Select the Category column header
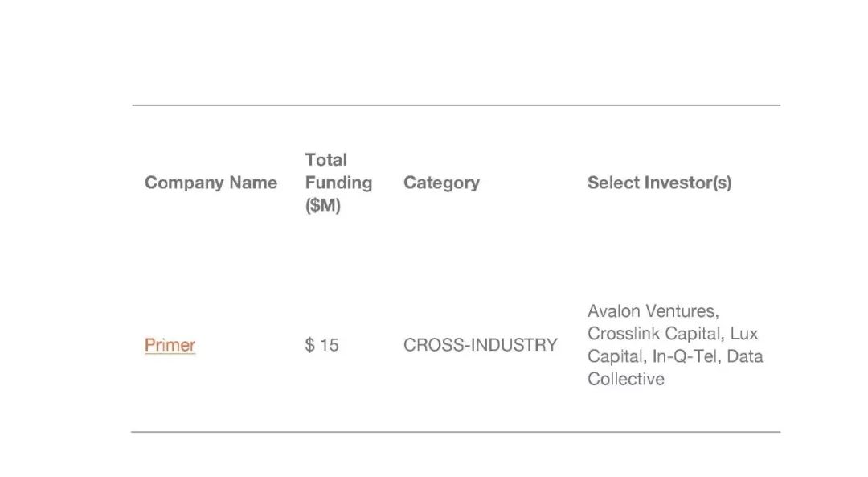The width and height of the screenshot is (868, 477). (x=441, y=183)
